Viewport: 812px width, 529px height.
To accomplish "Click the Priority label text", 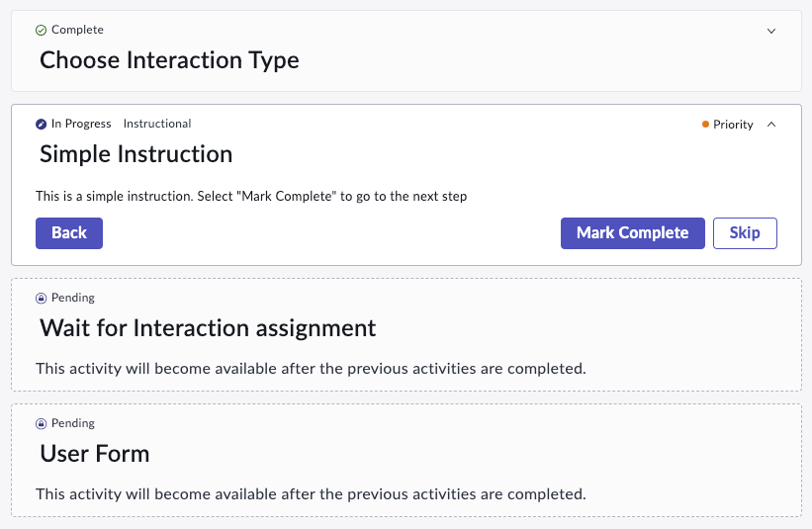I will (733, 125).
